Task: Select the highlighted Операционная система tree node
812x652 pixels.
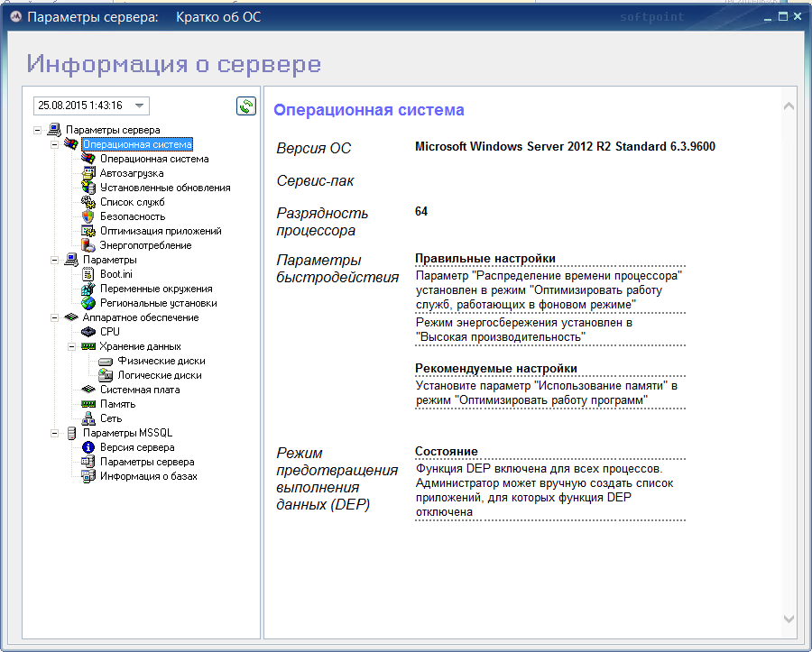Action: click(x=137, y=144)
